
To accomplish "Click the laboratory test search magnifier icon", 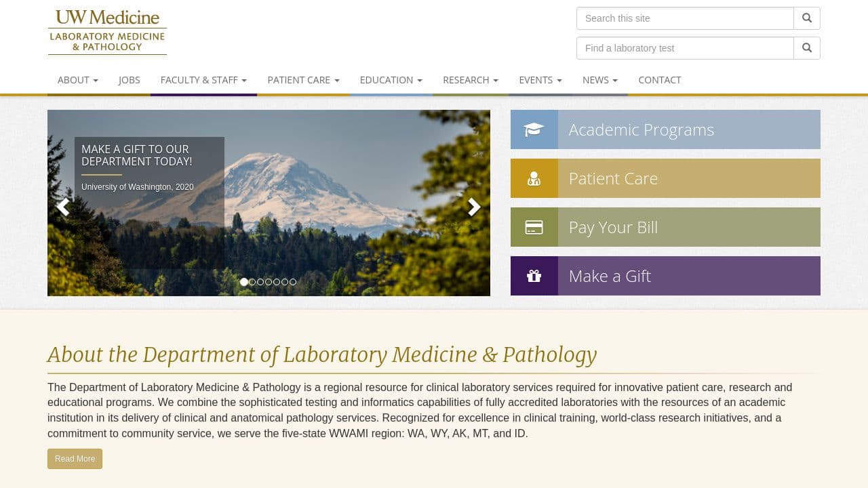I will [806, 48].
